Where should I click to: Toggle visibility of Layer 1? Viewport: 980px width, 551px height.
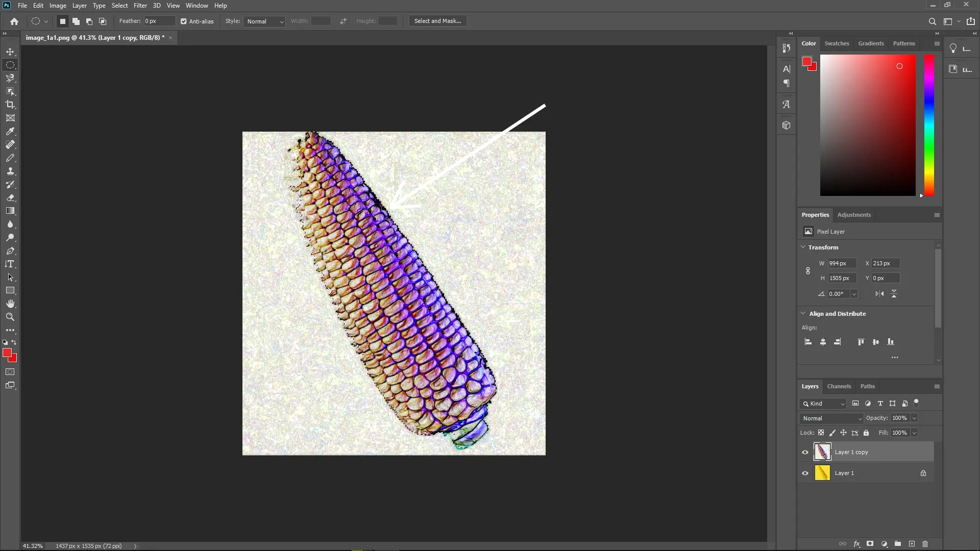pyautogui.click(x=804, y=473)
